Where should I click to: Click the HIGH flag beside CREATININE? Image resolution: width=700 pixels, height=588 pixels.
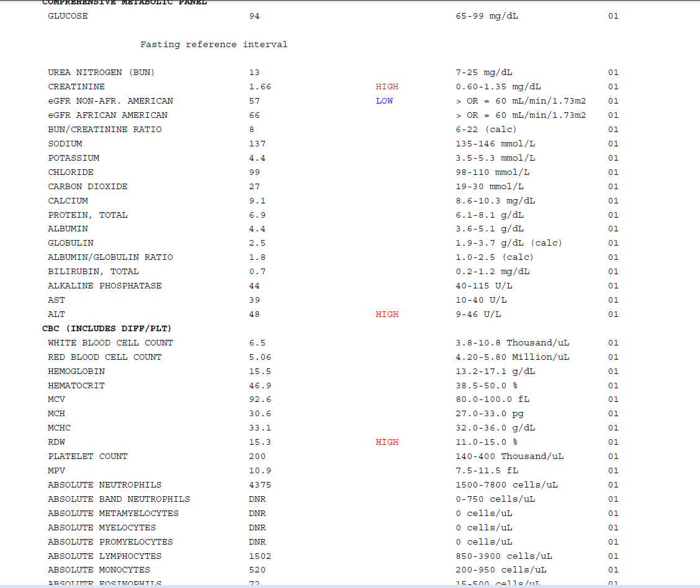[387, 87]
